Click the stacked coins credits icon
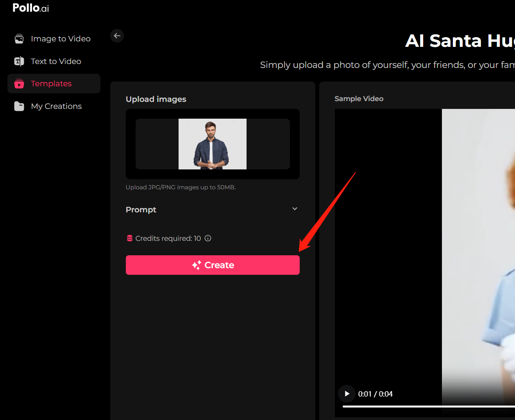This screenshot has width=515, height=420. click(x=130, y=238)
